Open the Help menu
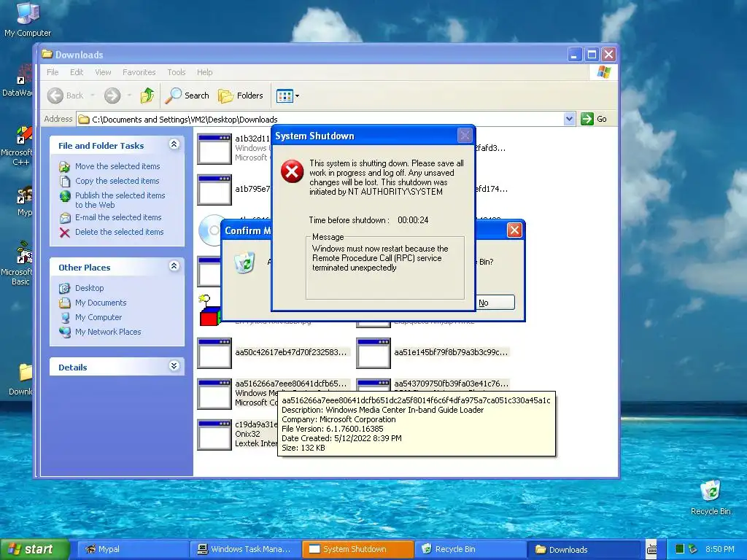Image resolution: width=747 pixels, height=560 pixels. click(x=205, y=72)
